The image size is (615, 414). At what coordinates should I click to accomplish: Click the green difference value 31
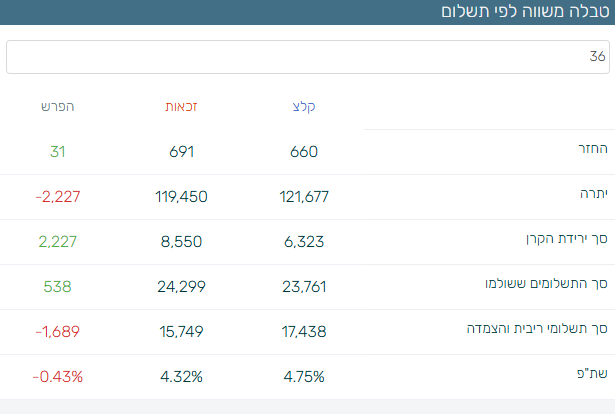57,152
